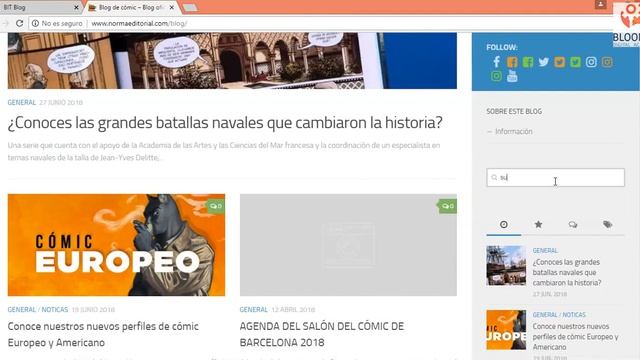Click the '27 JUNIO 2018' post date
640x360 pixels.
click(x=61, y=102)
